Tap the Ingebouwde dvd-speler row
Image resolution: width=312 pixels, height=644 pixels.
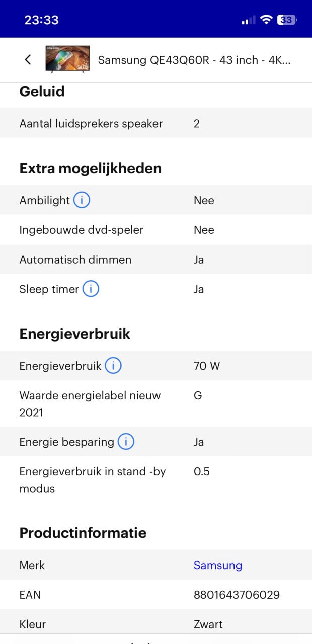coord(156,230)
